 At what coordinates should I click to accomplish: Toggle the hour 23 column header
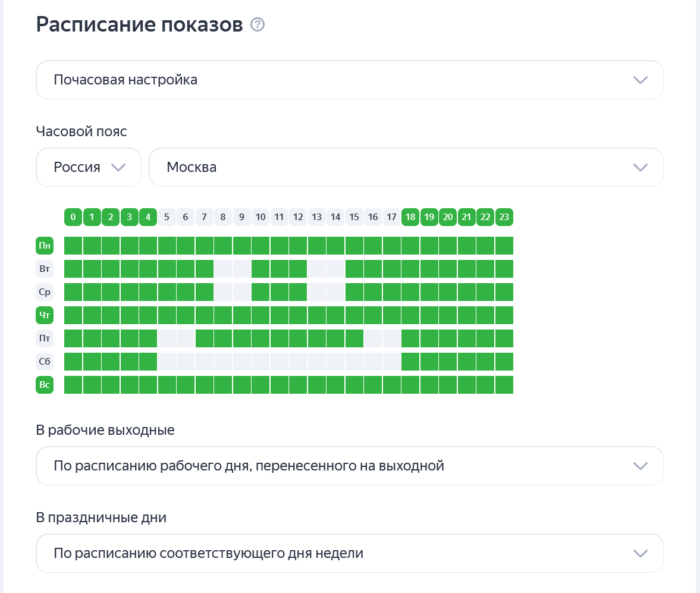pyautogui.click(x=504, y=217)
